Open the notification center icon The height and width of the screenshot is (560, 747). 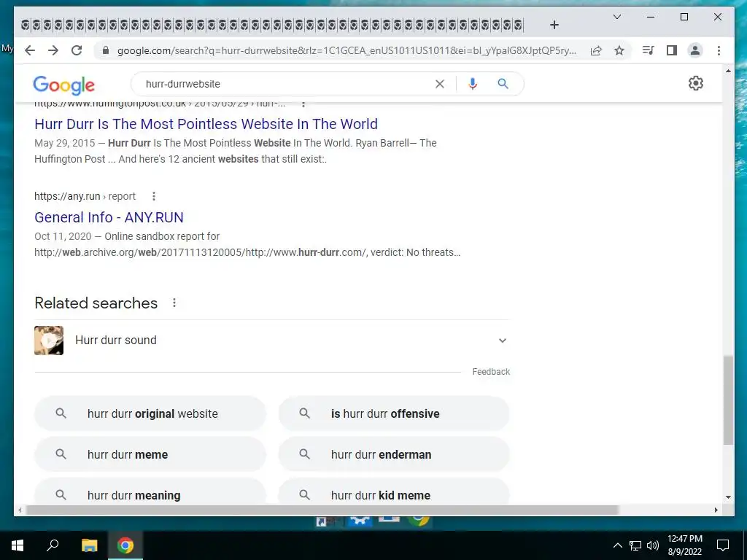723,545
